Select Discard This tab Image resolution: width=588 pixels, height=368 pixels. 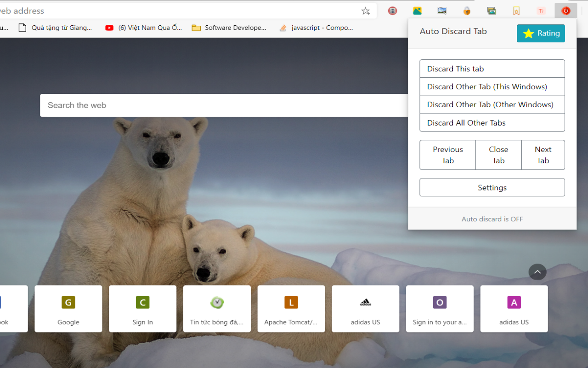[492, 69]
